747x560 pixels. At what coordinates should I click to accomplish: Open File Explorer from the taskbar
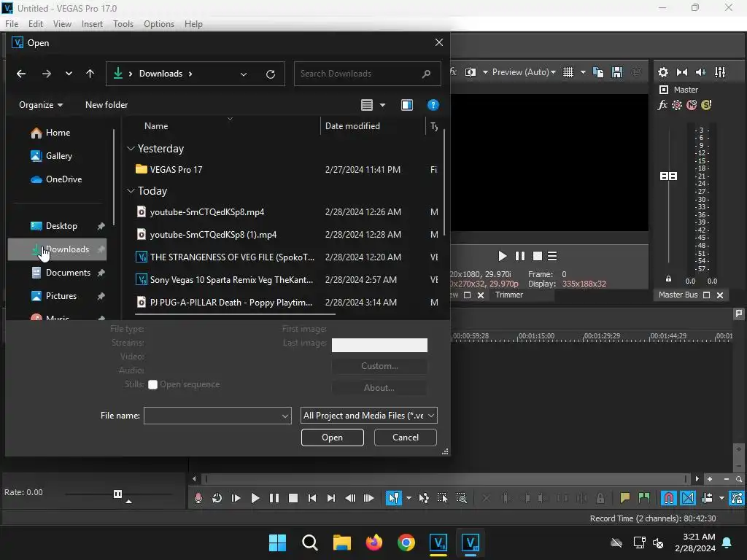(341, 542)
